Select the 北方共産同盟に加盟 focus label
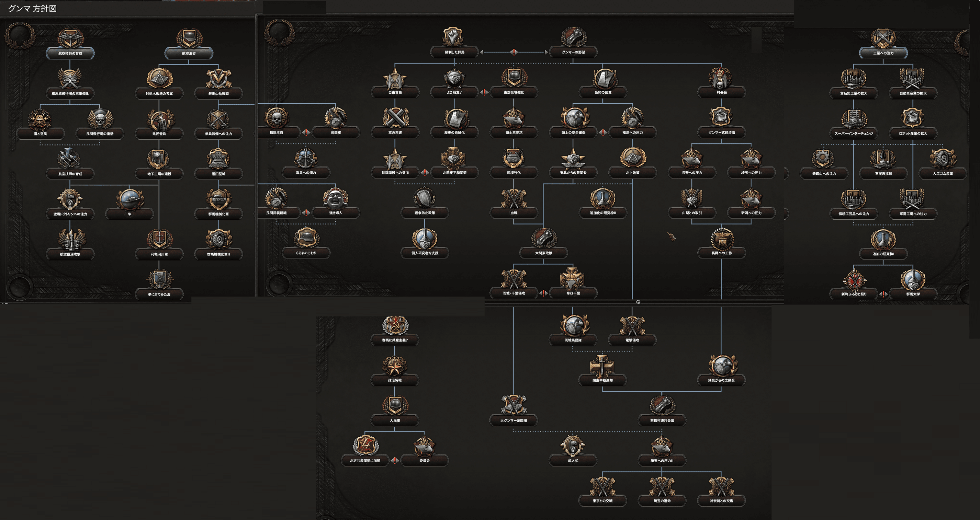980x520 pixels. click(x=365, y=460)
